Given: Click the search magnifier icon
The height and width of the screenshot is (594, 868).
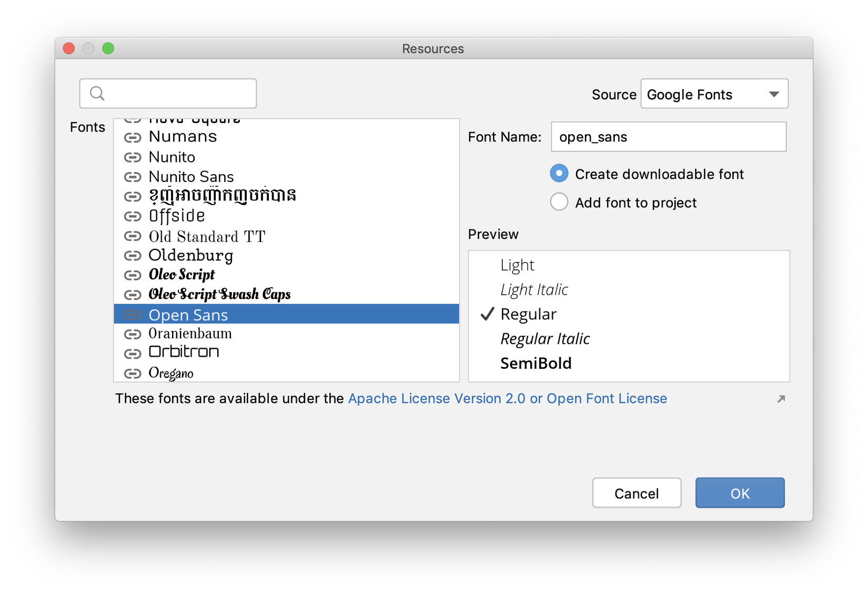Looking at the screenshot, I should tap(97, 94).
